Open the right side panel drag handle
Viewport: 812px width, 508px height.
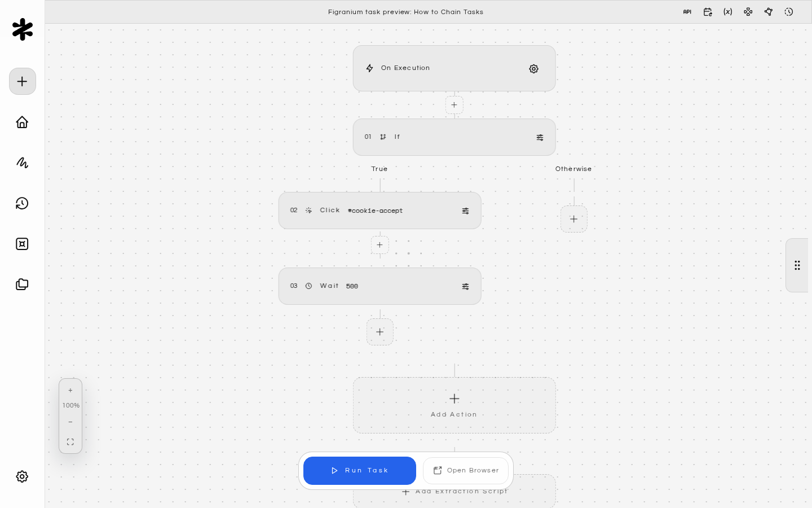(x=797, y=265)
